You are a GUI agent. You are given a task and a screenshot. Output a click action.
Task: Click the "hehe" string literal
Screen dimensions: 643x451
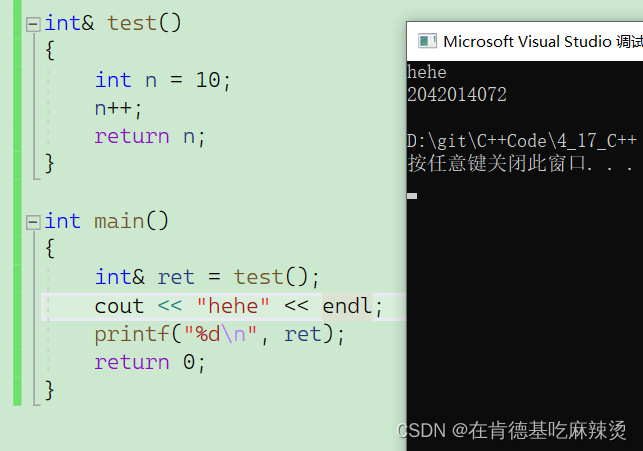(233, 306)
